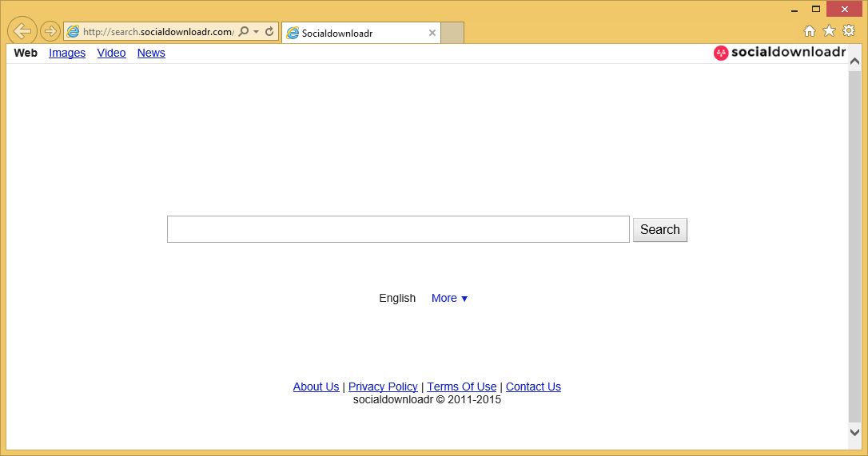Viewport: 868px width, 456px height.
Task: Switch to Video search
Action: point(111,54)
